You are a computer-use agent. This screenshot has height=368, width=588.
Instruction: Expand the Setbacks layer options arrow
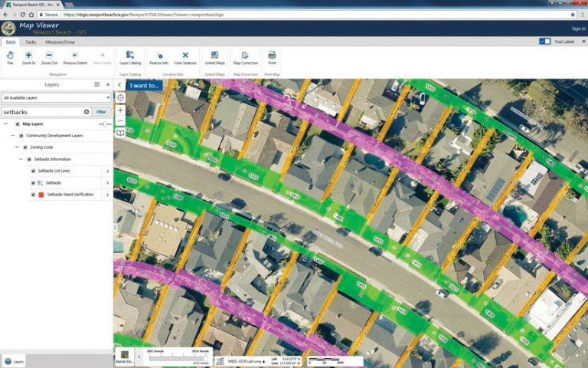pyautogui.click(x=108, y=183)
